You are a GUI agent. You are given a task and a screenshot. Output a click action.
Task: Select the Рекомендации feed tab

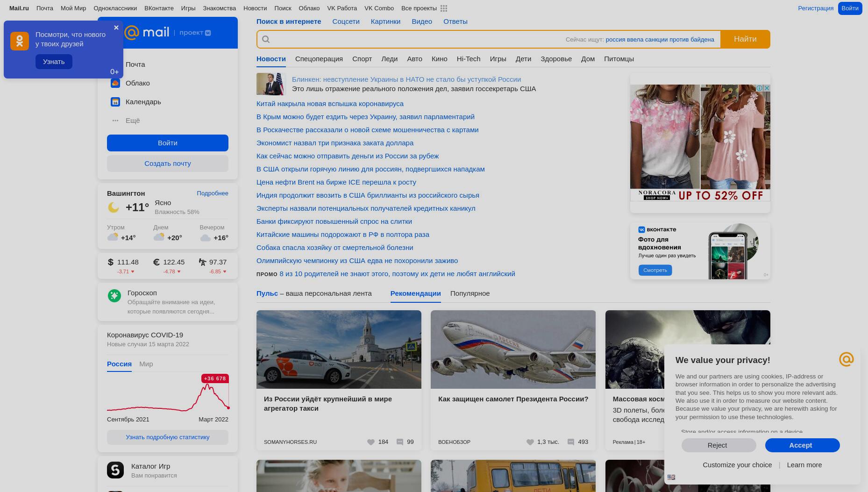416,293
